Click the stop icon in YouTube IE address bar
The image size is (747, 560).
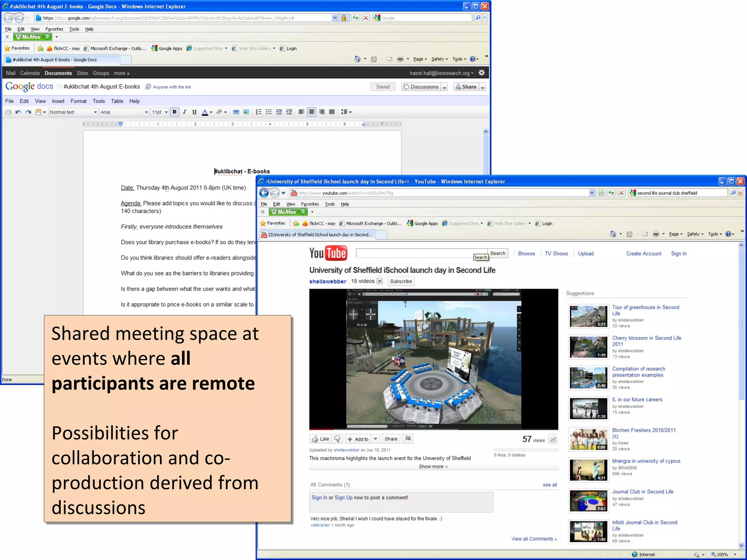coord(621,193)
